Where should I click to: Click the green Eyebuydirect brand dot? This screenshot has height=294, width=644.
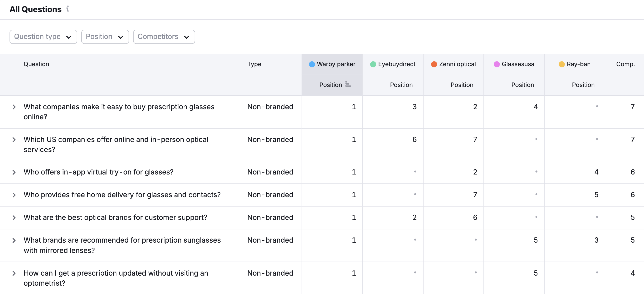coord(373,64)
